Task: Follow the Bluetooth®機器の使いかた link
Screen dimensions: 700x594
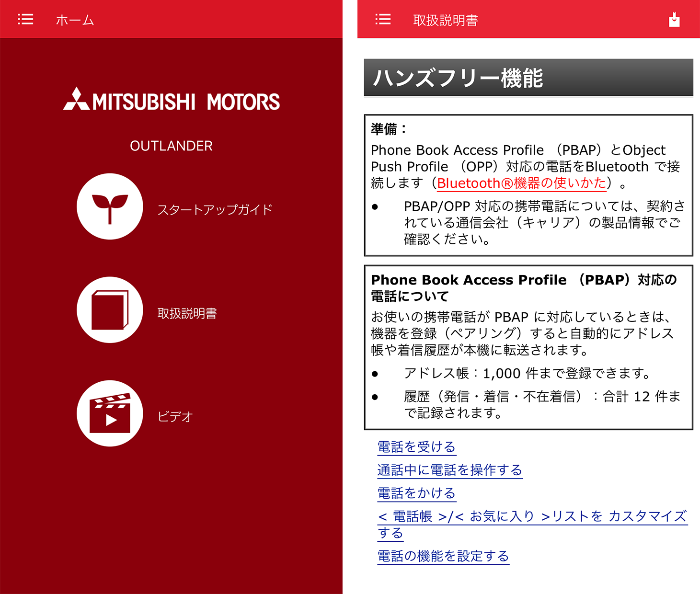Action: coord(521,183)
